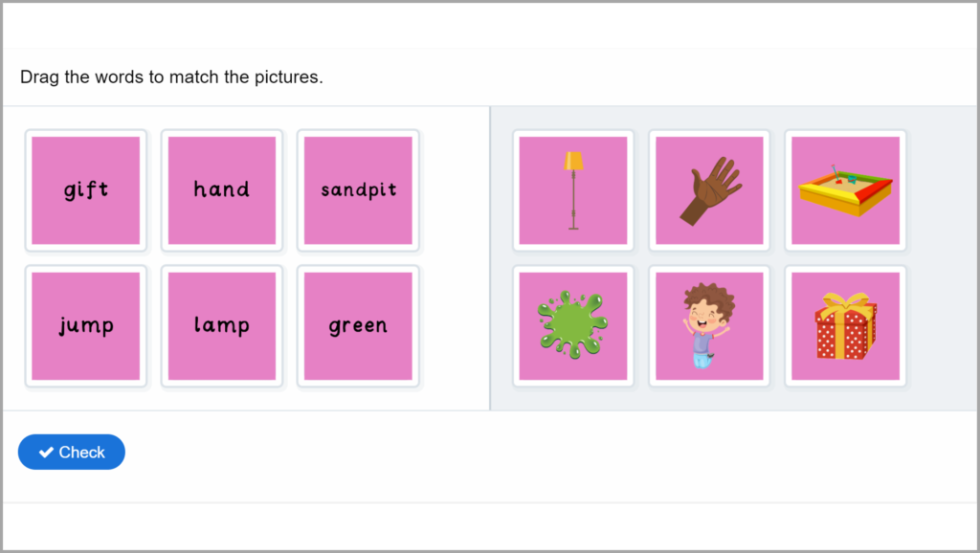This screenshot has height=553, width=980.
Task: Select the word card reading jump
Action: click(x=85, y=325)
